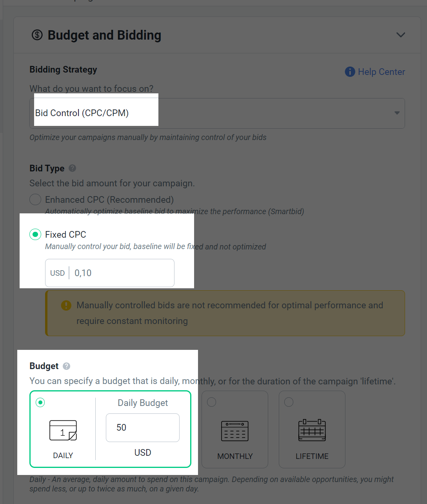The width and height of the screenshot is (427, 504).
Task: Open the Bid Control (CPC/CPM) dropdown
Action: (x=217, y=113)
